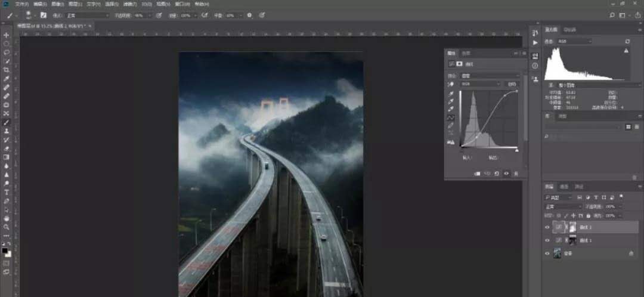
Task: Open the layer blend mode dropdown
Action: coord(562,206)
